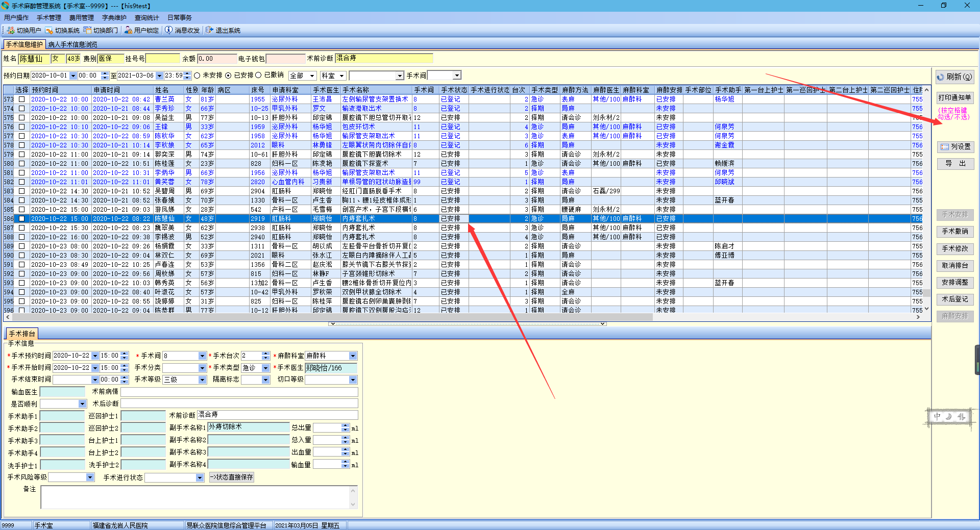980x530 pixels.
Task: Switch to 病人手术信息浏览 tab
Action: pyautogui.click(x=72, y=45)
